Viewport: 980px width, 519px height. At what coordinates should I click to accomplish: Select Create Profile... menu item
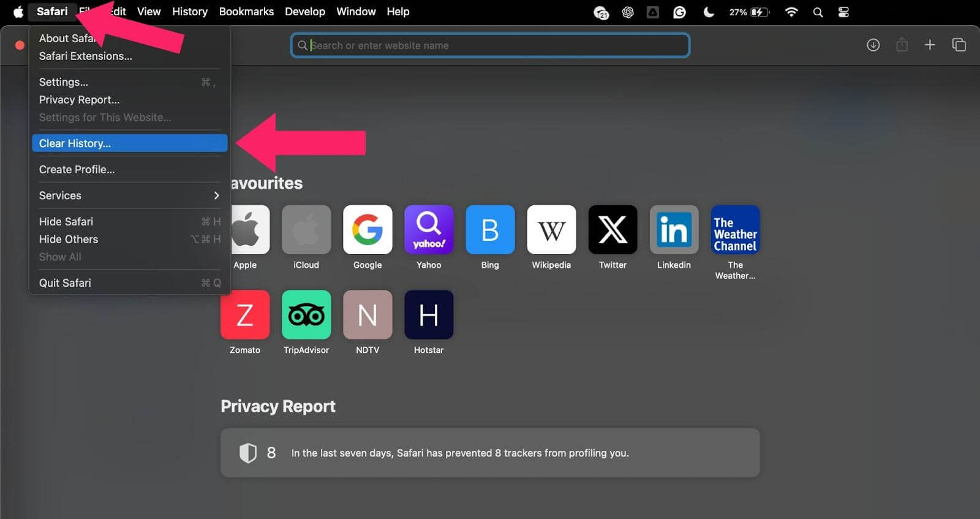click(x=130, y=170)
